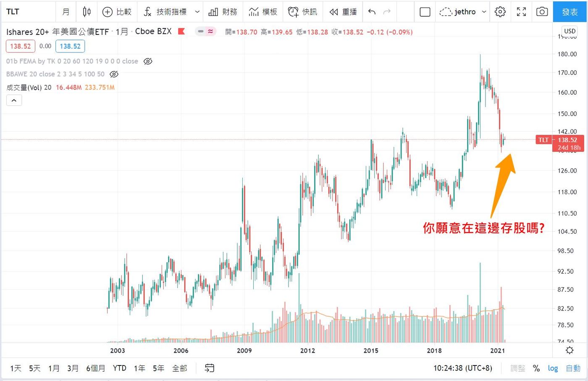Screen dimensions: 588x381
Task: Collapse the indicator legend with chevron
Action: 14,100
